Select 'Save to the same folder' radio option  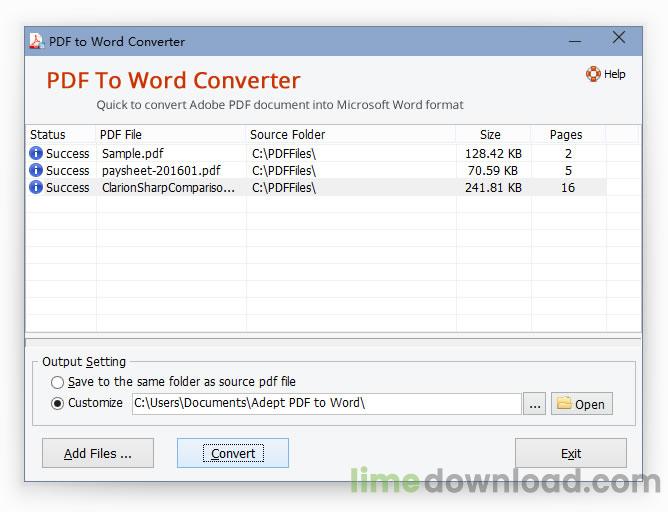58,382
